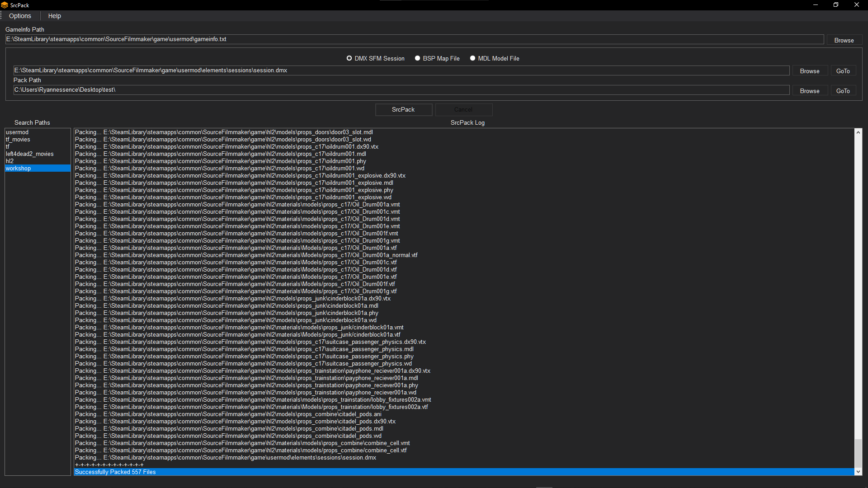Select log line combine_cell.vtf

[464, 450]
